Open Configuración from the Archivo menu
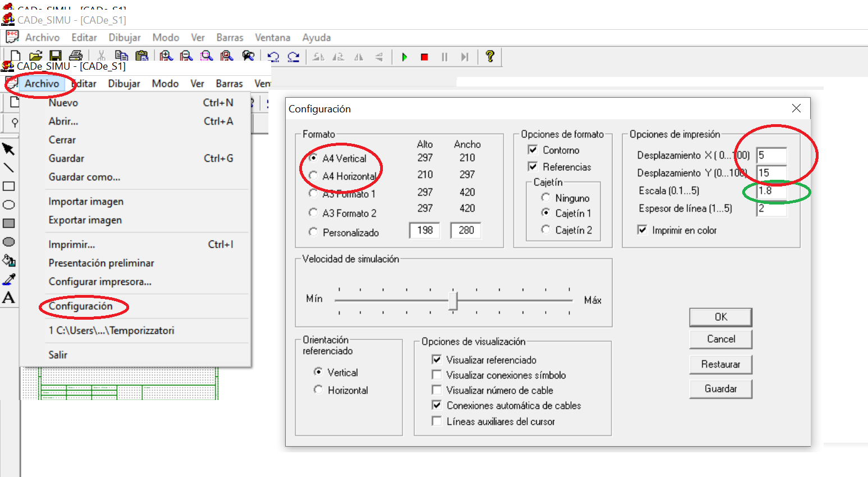 point(80,306)
